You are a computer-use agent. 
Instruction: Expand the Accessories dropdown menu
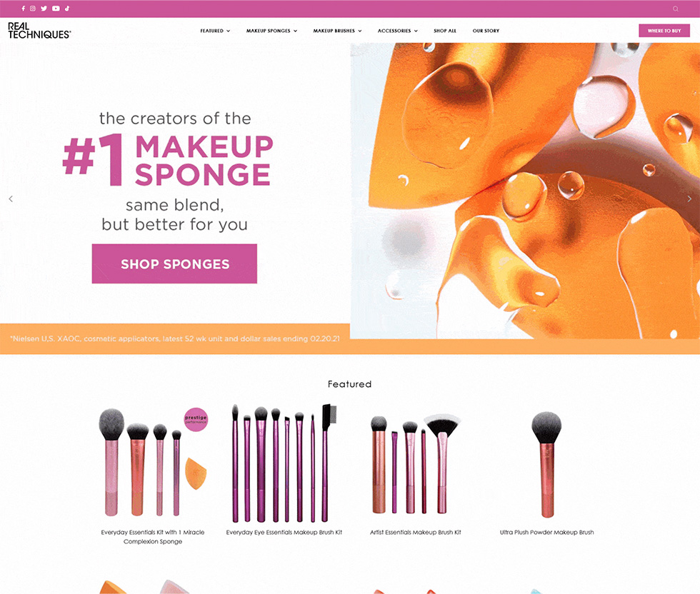398,31
